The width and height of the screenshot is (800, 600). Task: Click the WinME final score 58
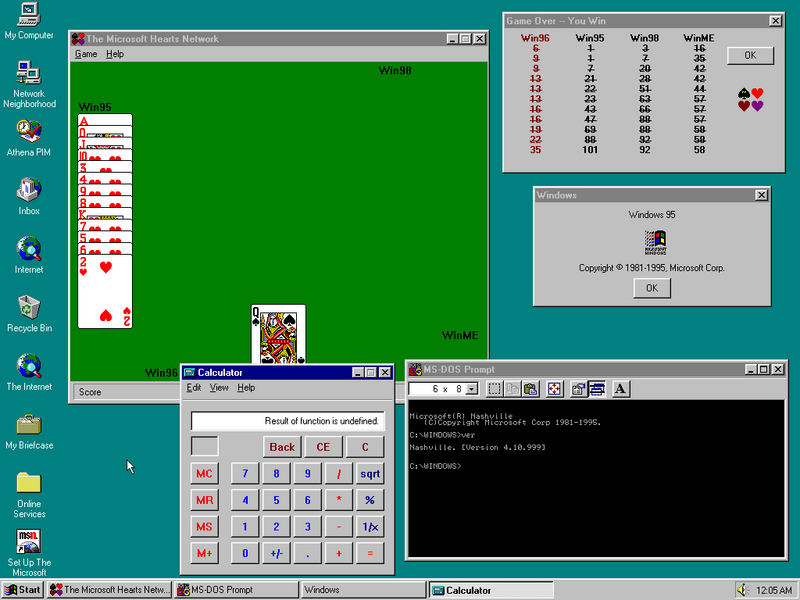(x=699, y=150)
